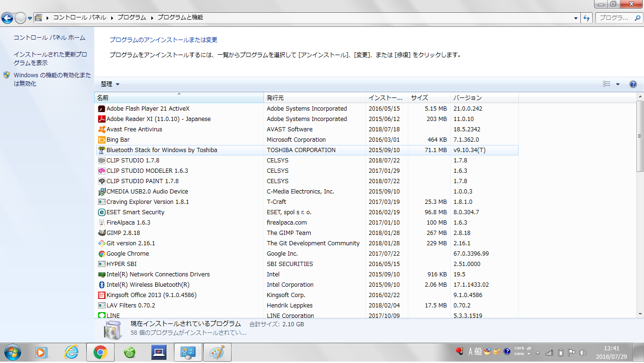Click the volume speaker tray icon
644x363 pixels.
click(583, 352)
